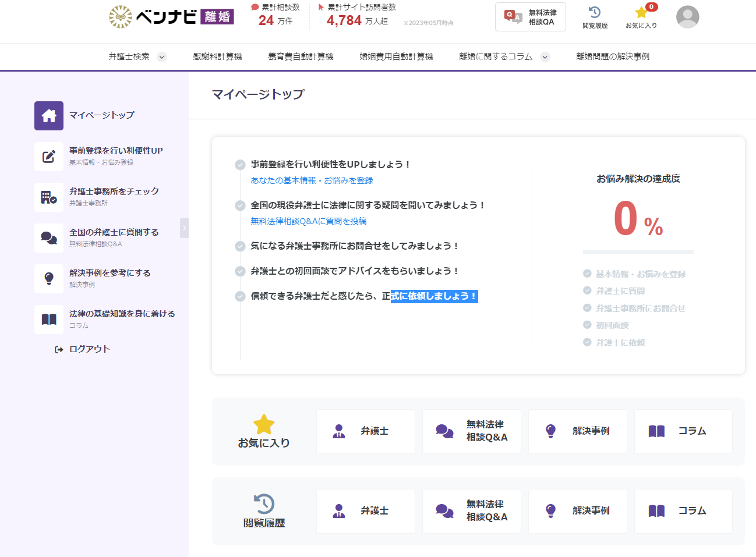Click the お悩み解決の達成度 progress bar

click(638, 252)
